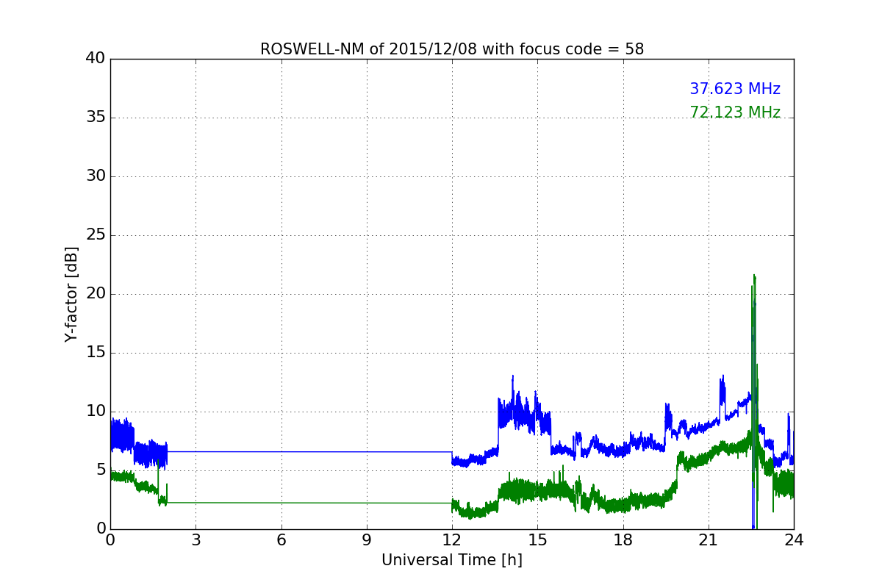Click x-axis tick label '9'

367,540
